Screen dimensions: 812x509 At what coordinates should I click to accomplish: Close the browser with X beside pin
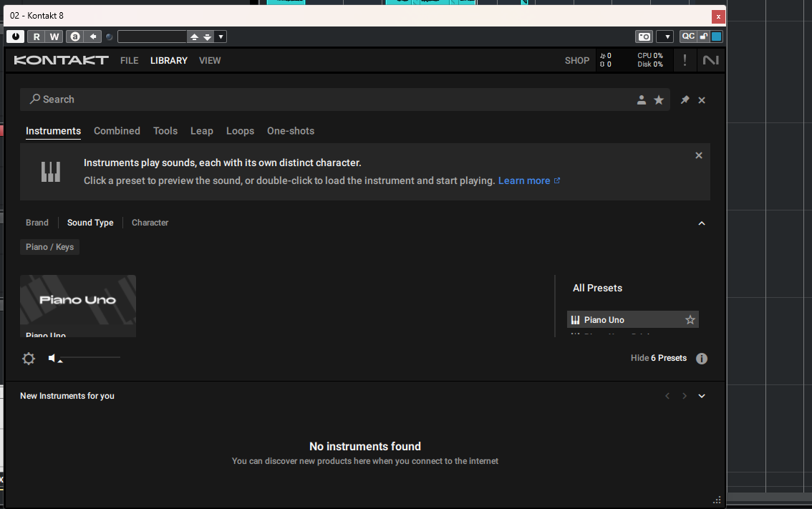click(x=702, y=100)
